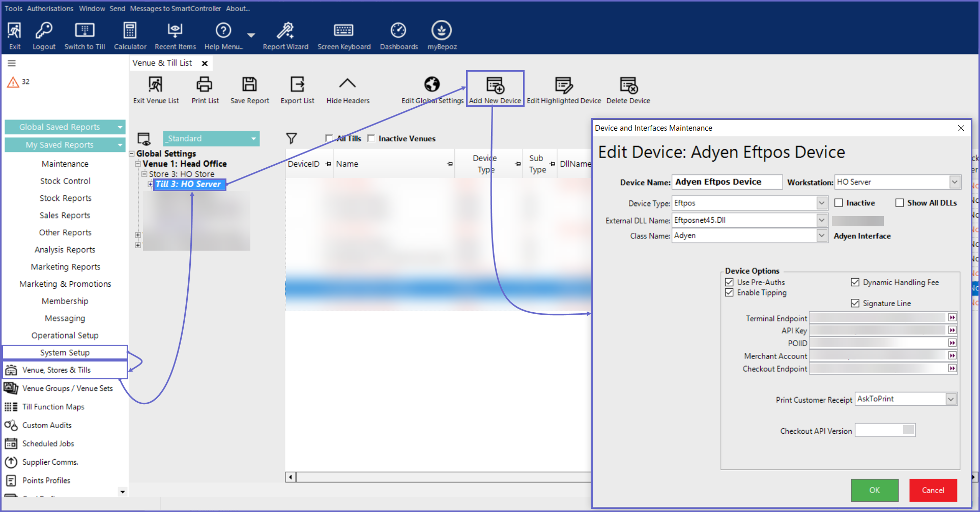The width and height of the screenshot is (980, 512).
Task: Expand the Print Customer Receipt dropdown
Action: (x=950, y=399)
